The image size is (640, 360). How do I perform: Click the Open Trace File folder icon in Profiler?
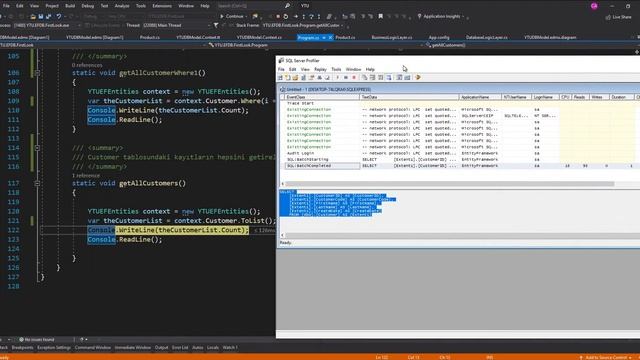pos(296,78)
